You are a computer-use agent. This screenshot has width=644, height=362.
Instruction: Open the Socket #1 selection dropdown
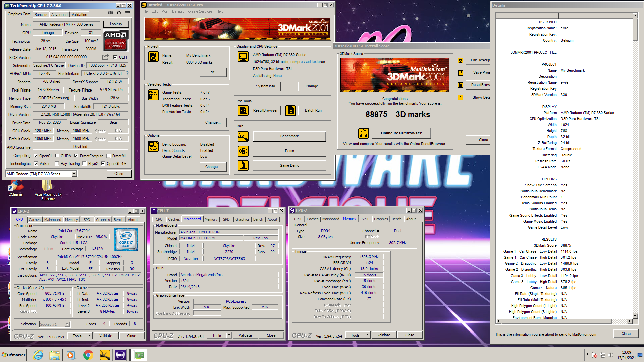coord(67,324)
